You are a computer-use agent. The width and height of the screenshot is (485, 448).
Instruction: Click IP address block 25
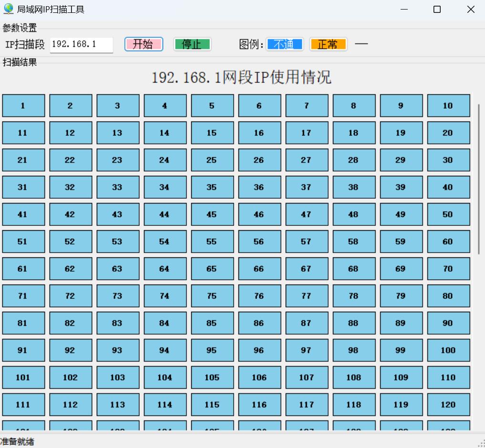212,160
